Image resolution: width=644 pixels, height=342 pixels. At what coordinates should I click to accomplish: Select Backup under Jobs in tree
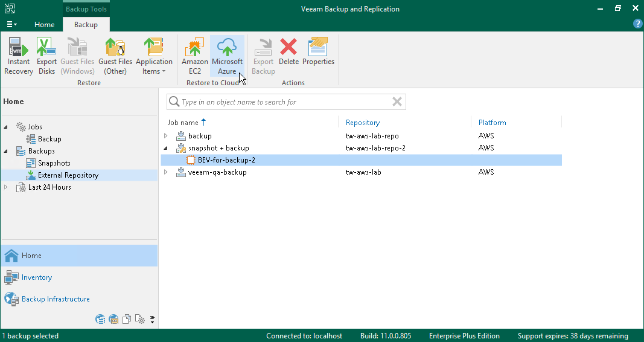(x=49, y=139)
